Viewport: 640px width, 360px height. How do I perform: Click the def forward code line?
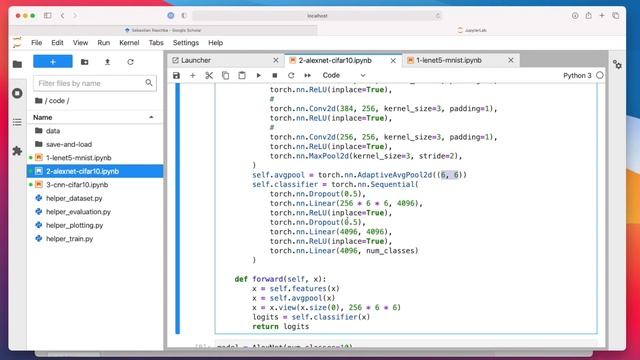pyautogui.click(x=280, y=279)
